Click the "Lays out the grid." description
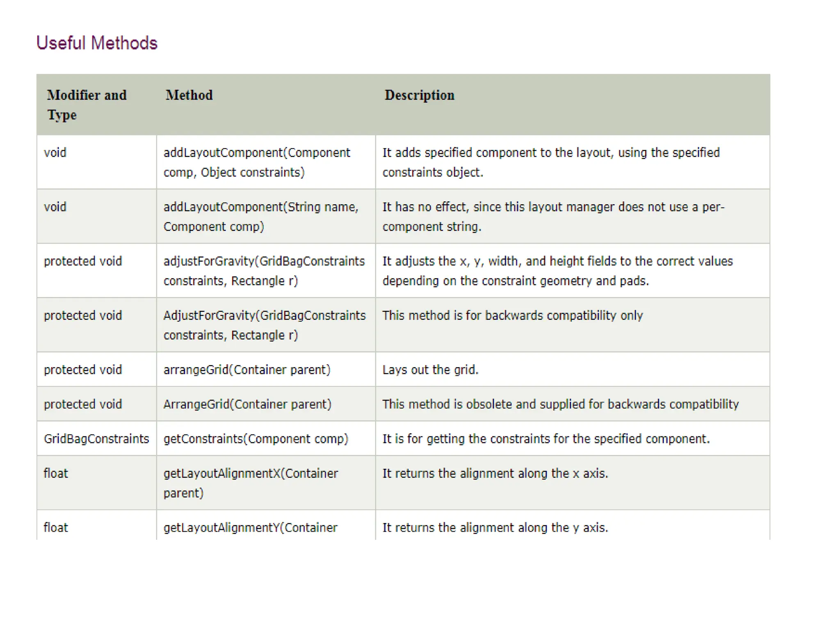This screenshot has width=840, height=630. (x=430, y=370)
